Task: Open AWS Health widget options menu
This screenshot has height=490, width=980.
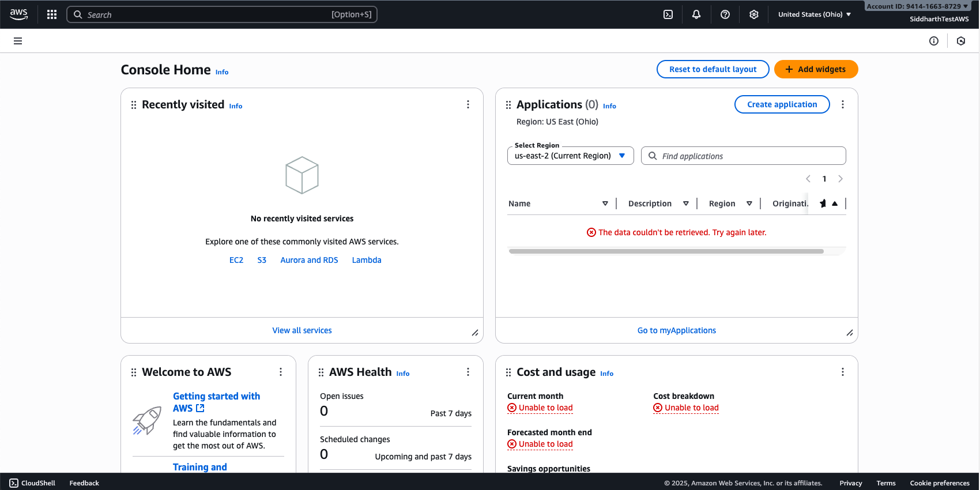Action: click(468, 372)
